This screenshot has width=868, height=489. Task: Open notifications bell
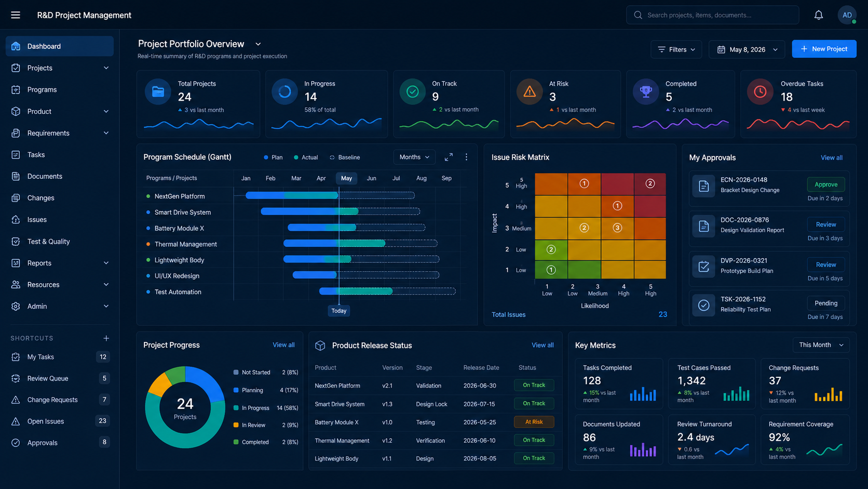tap(819, 15)
